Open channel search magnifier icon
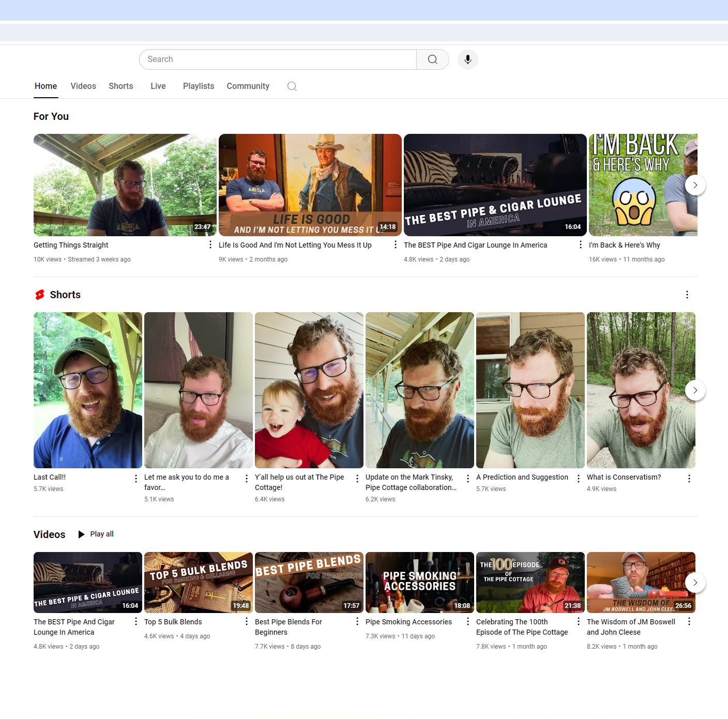Screen dimensions: 728x720 click(x=292, y=86)
